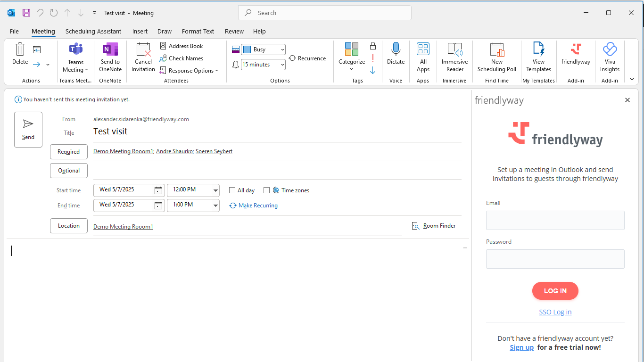Start Dictate voice input
644x362 pixels.
pos(396,53)
